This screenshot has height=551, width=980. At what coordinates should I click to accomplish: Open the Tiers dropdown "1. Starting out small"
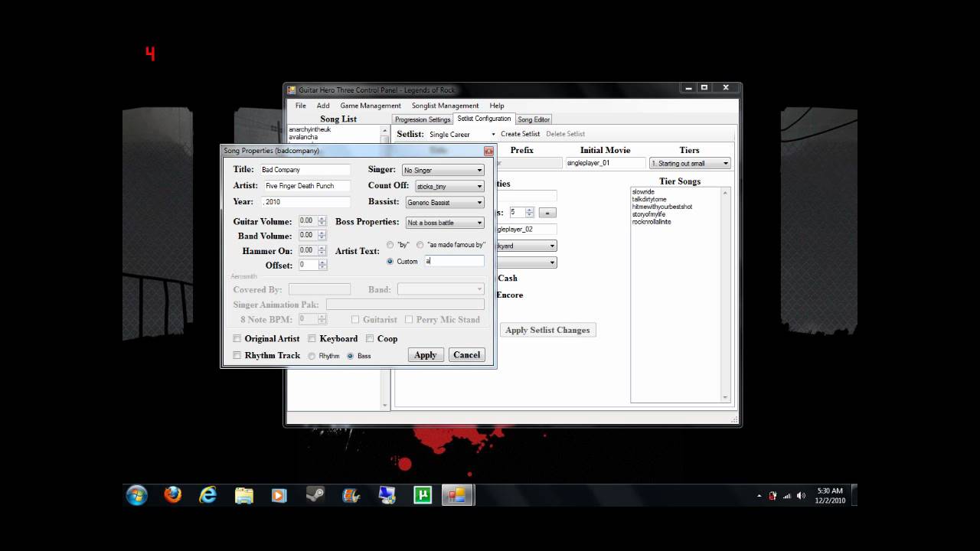(x=690, y=163)
